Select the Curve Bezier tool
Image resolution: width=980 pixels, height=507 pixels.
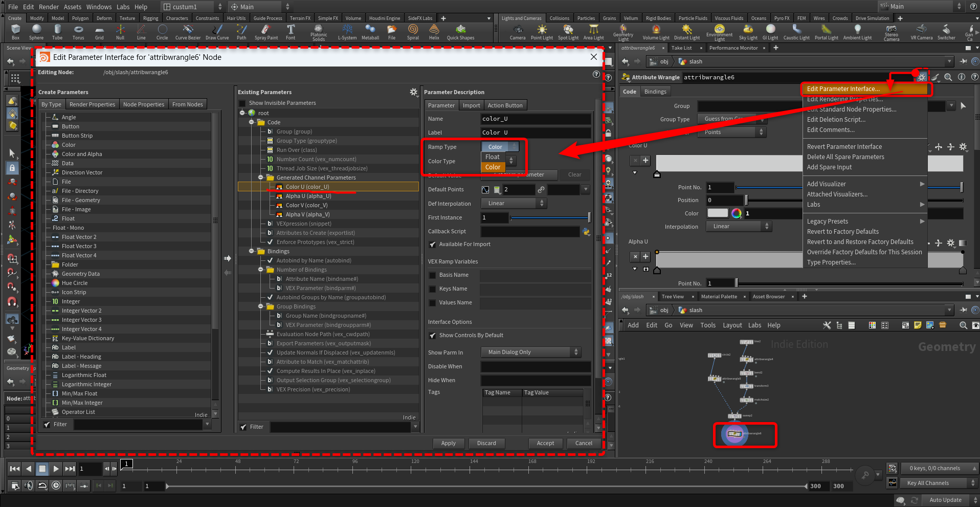point(188,32)
